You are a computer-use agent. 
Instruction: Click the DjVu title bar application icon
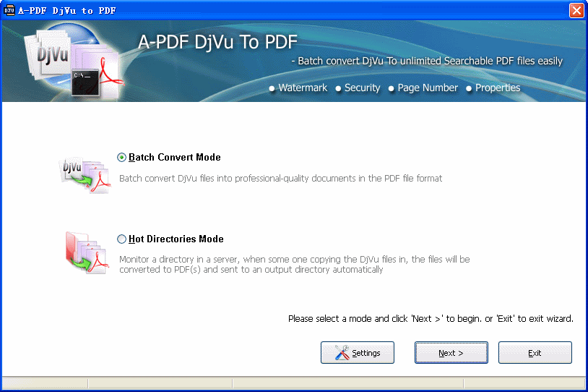coord(9,10)
